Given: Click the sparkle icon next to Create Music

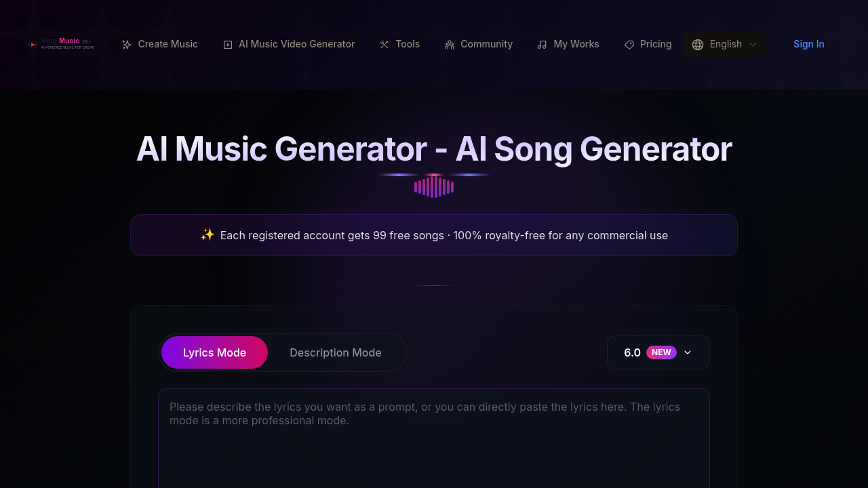Looking at the screenshot, I should click(126, 44).
